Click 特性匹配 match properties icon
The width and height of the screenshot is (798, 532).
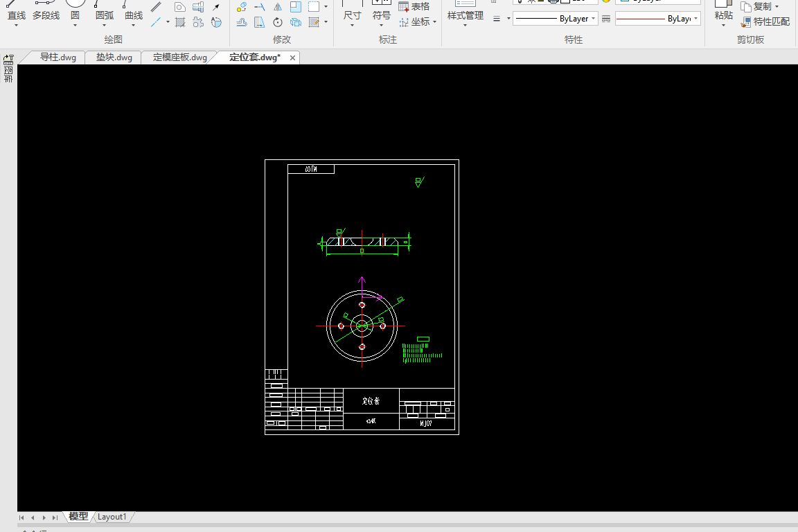pyautogui.click(x=765, y=22)
